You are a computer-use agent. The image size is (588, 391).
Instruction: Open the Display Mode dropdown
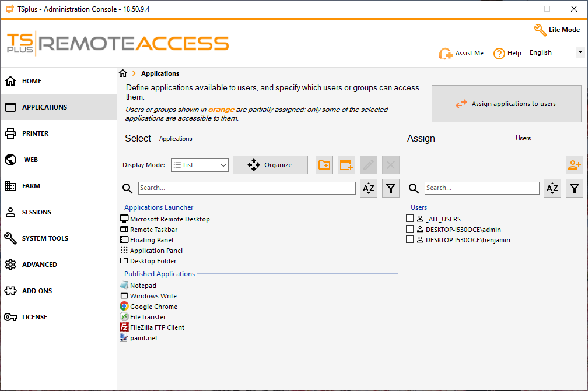(x=199, y=165)
